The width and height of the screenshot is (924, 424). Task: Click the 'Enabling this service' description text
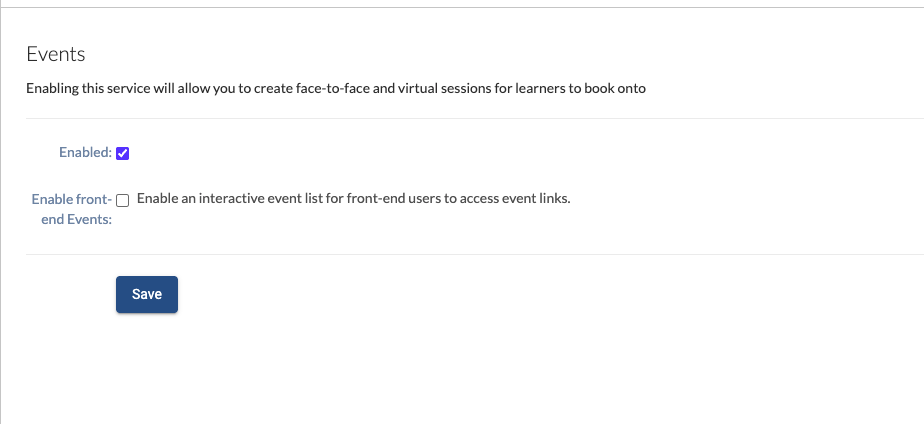[336, 89]
